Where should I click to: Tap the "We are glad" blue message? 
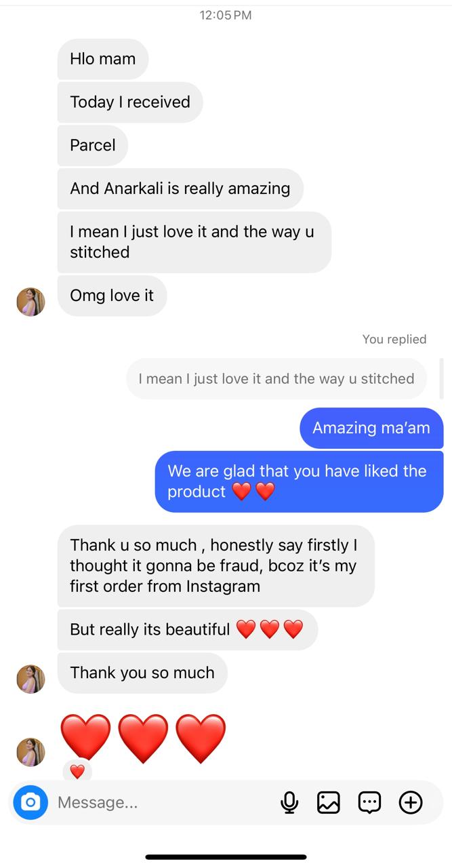pos(298,481)
